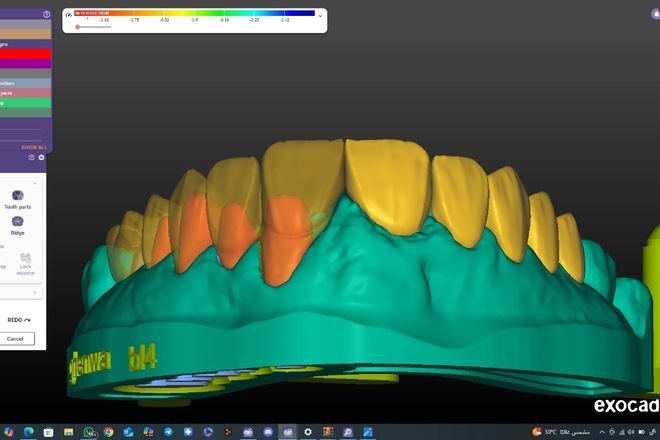Screen dimensions: 660x440
Task: Click SHOW ALL link
Action: [x=34, y=147]
